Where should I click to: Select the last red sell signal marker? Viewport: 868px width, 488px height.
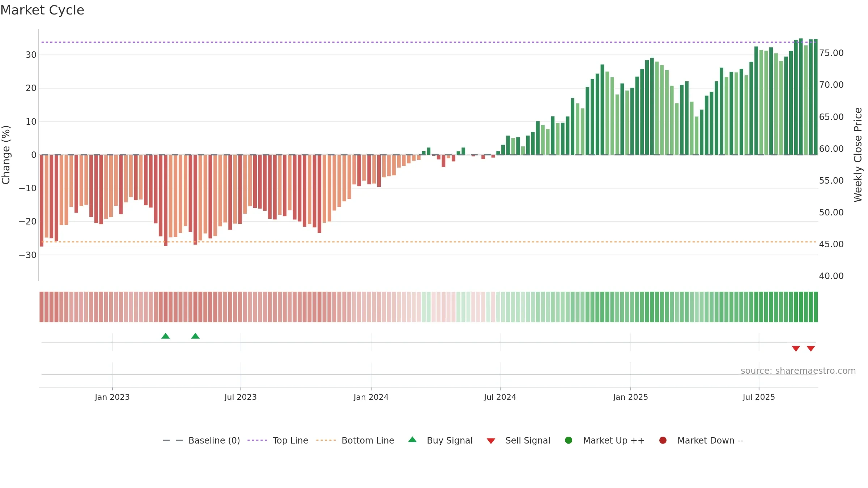click(811, 348)
